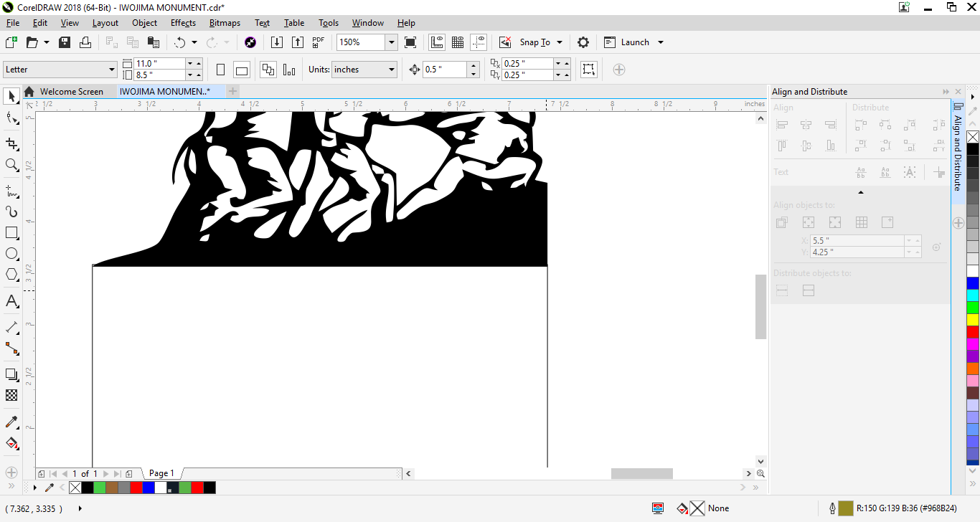Select the Pick tool

click(x=12, y=96)
